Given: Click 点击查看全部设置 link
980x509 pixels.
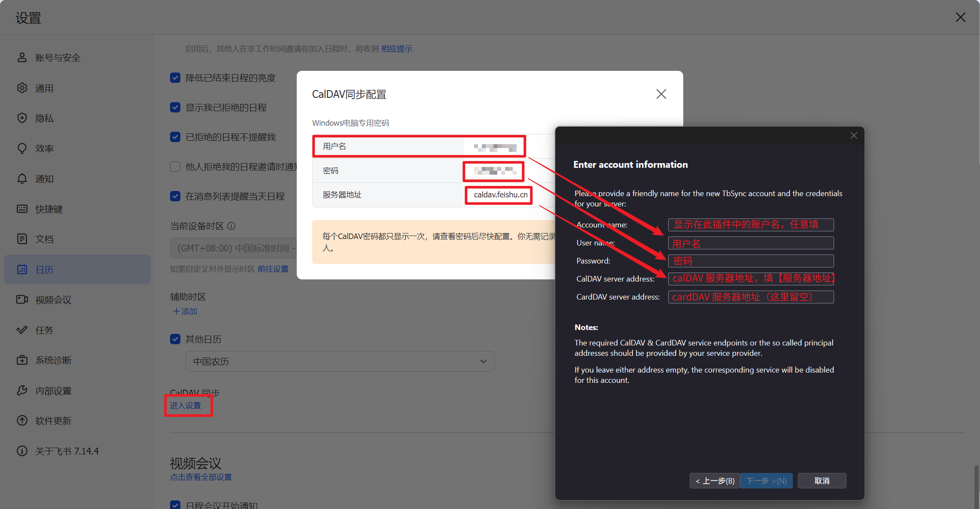Looking at the screenshot, I should pyautogui.click(x=201, y=477).
